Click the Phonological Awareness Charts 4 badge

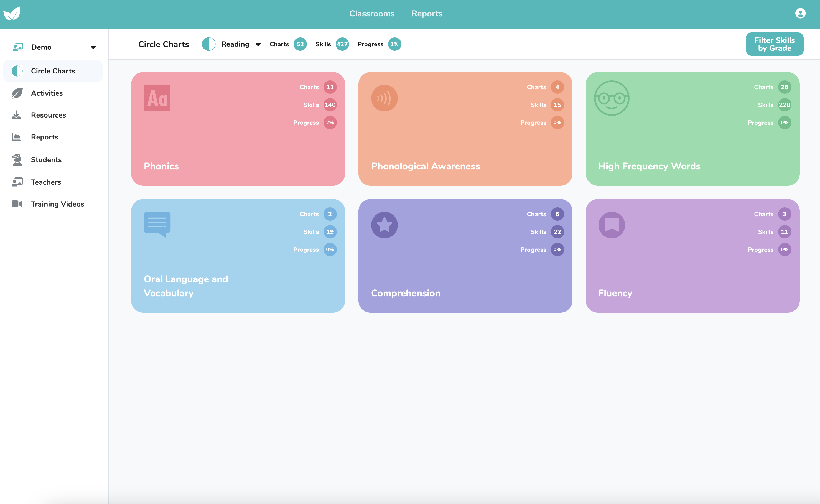point(557,87)
